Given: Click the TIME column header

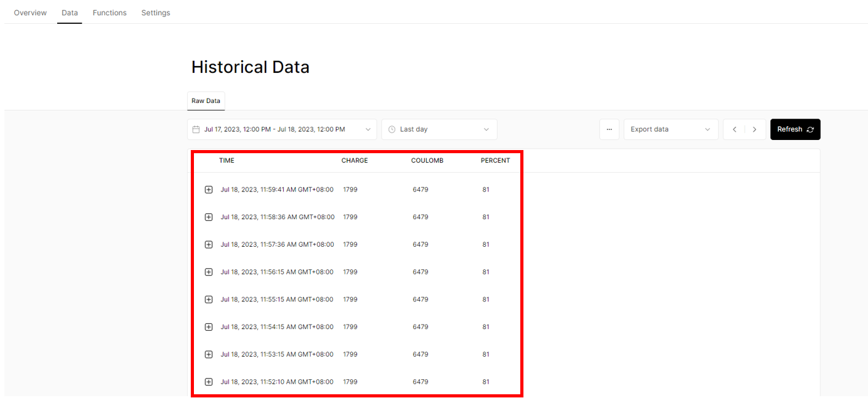Looking at the screenshot, I should [x=227, y=161].
